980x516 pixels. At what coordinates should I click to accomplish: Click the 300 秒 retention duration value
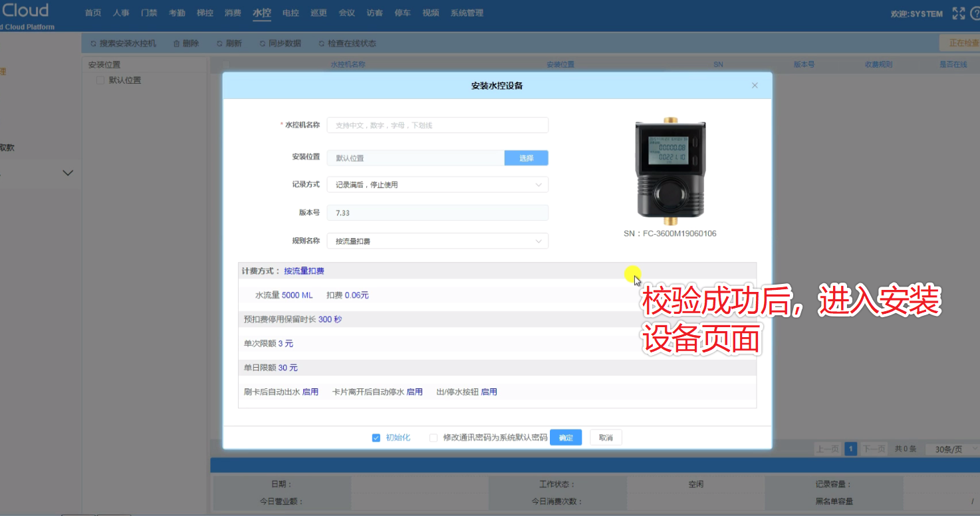[330, 319]
